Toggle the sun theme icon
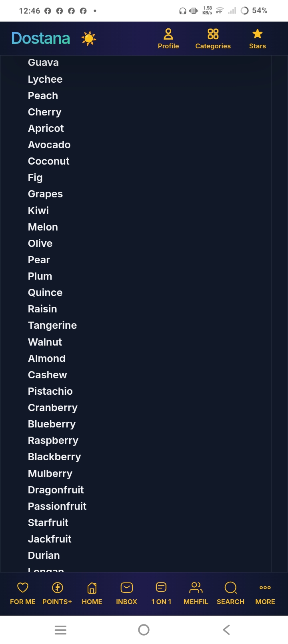This screenshot has height=644, width=288. [x=88, y=38]
